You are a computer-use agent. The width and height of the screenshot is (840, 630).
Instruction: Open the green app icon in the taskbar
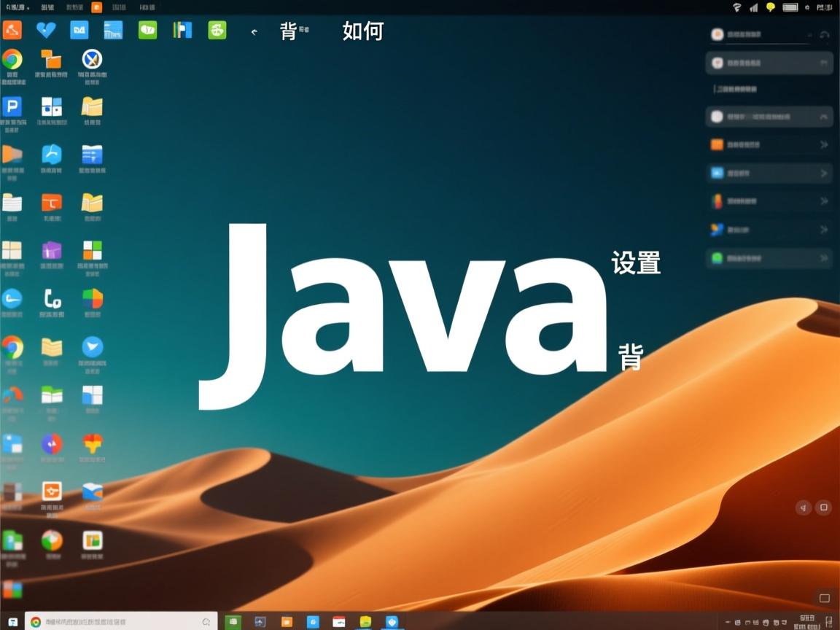pos(233,622)
